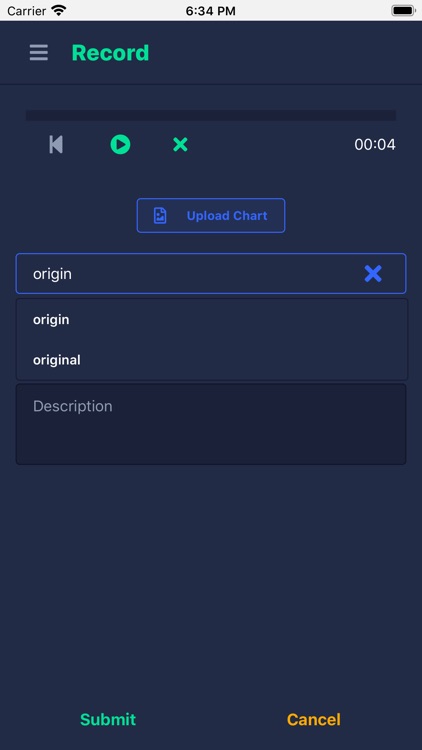Discard recording with green X icon
The width and height of the screenshot is (422, 750).
click(180, 144)
